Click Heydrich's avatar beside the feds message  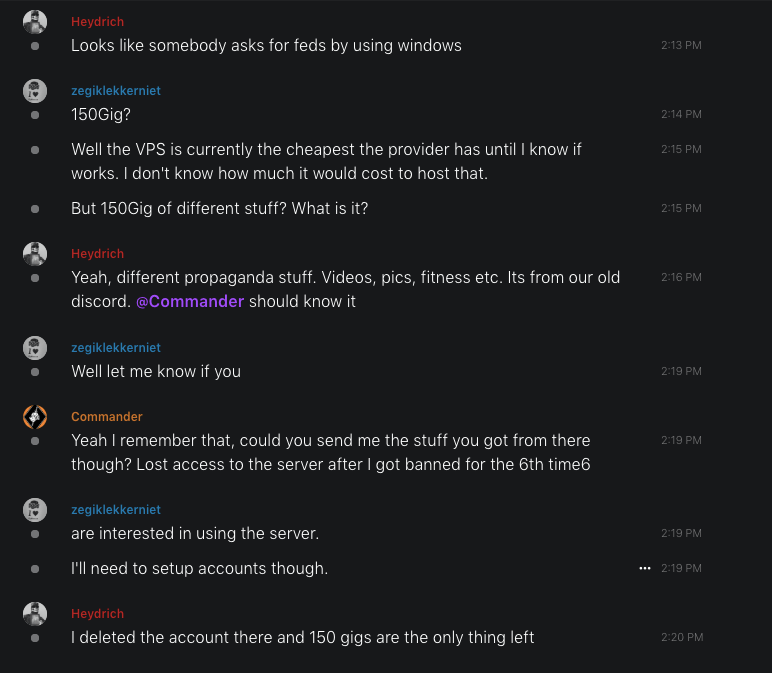pos(35,22)
